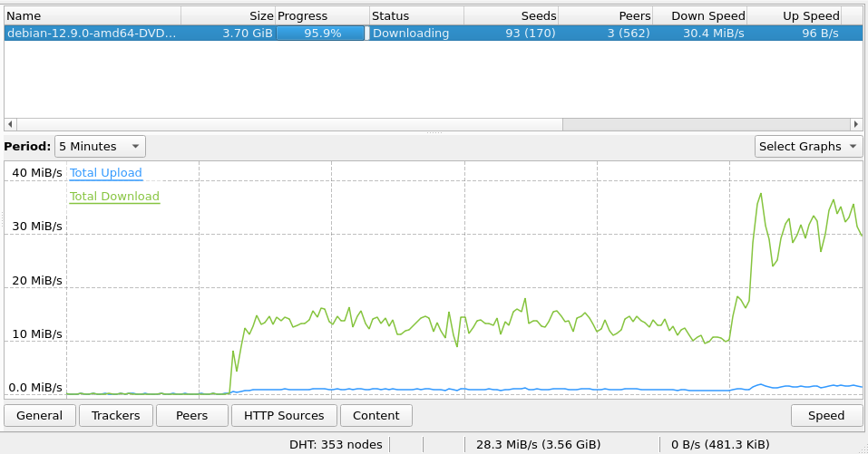Sort torrents by Up Speed column

[795, 16]
